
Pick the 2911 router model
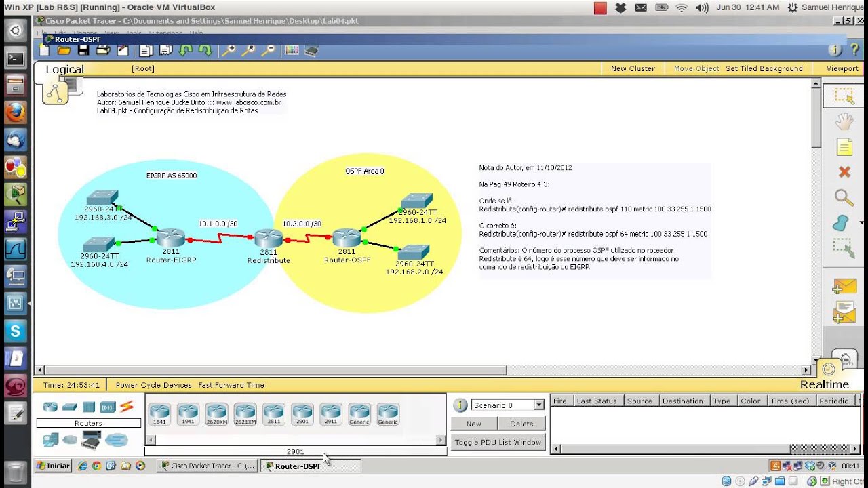(330, 413)
